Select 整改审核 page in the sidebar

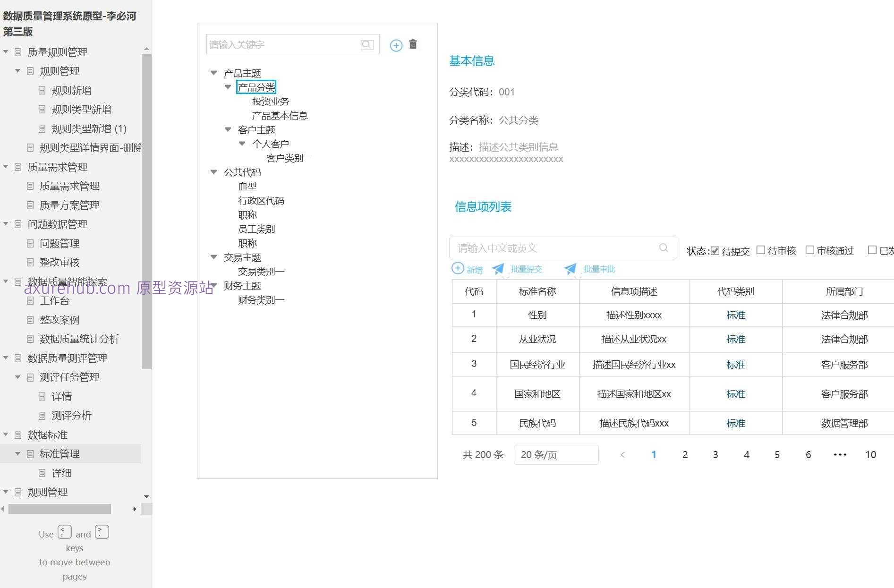(x=59, y=262)
